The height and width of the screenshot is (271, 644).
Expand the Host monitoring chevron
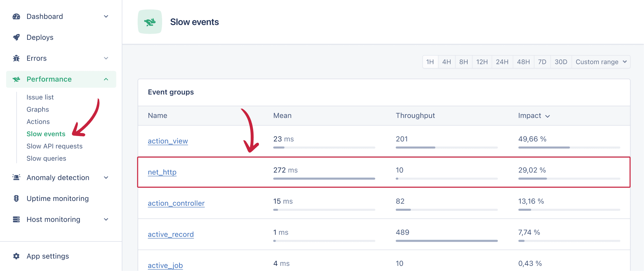pyautogui.click(x=106, y=219)
